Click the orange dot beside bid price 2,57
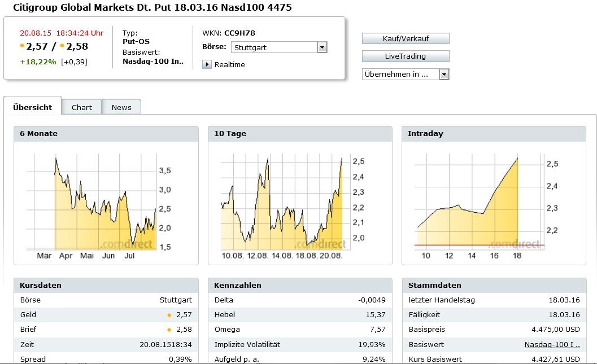This screenshot has height=364, width=597. coord(22,46)
